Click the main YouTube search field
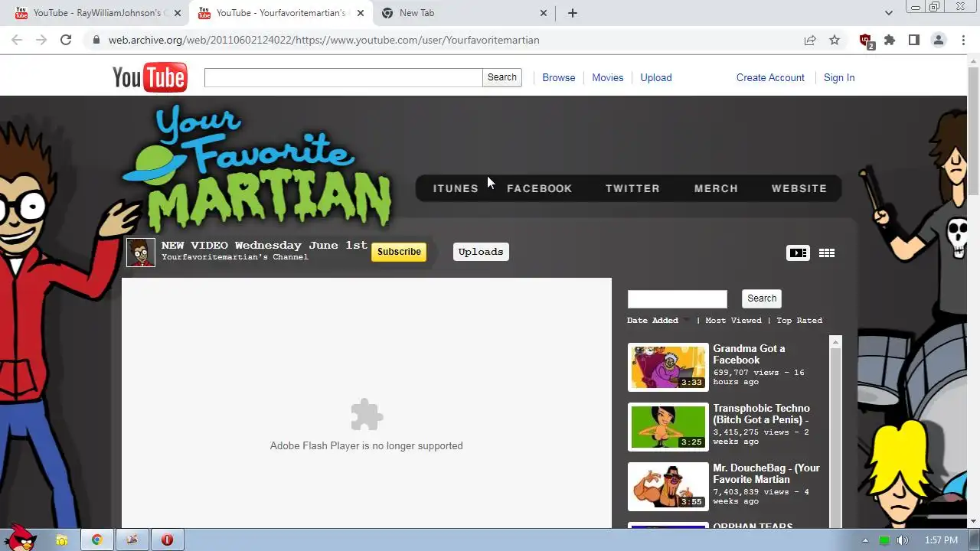 click(x=344, y=77)
